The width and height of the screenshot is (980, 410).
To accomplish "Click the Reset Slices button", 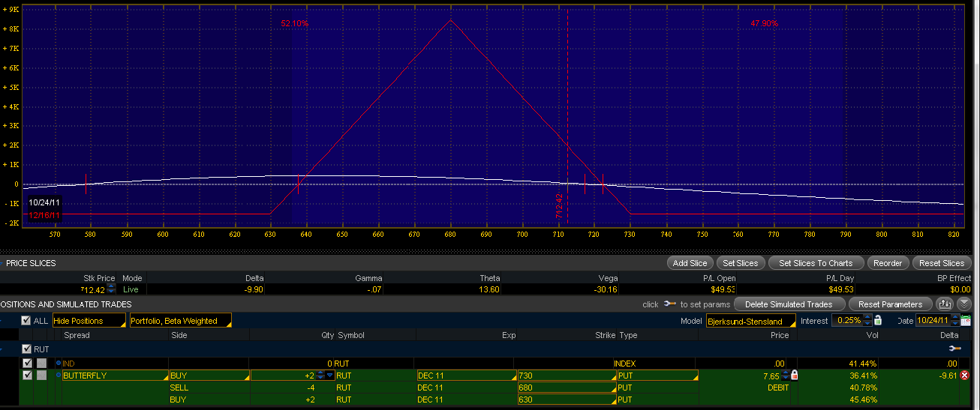I will (942, 263).
